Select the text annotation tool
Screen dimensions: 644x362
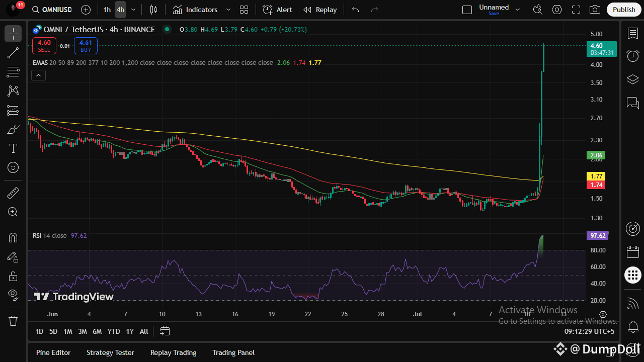tap(13, 148)
